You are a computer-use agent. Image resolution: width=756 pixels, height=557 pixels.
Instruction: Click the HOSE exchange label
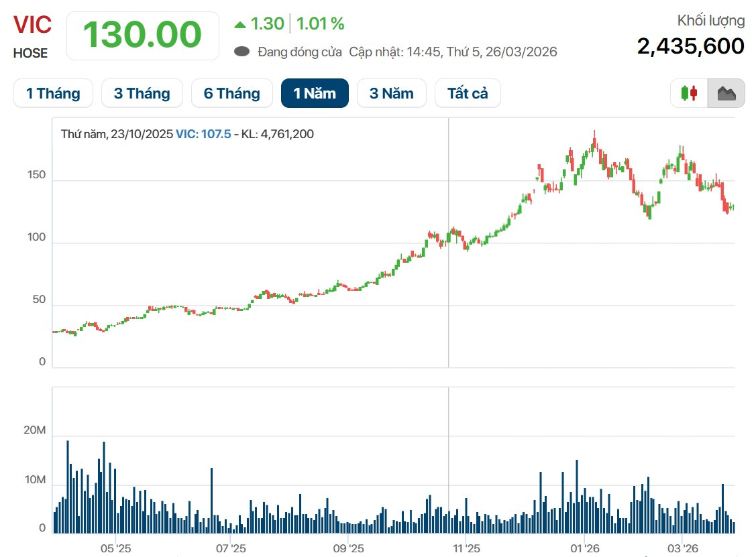click(x=30, y=54)
